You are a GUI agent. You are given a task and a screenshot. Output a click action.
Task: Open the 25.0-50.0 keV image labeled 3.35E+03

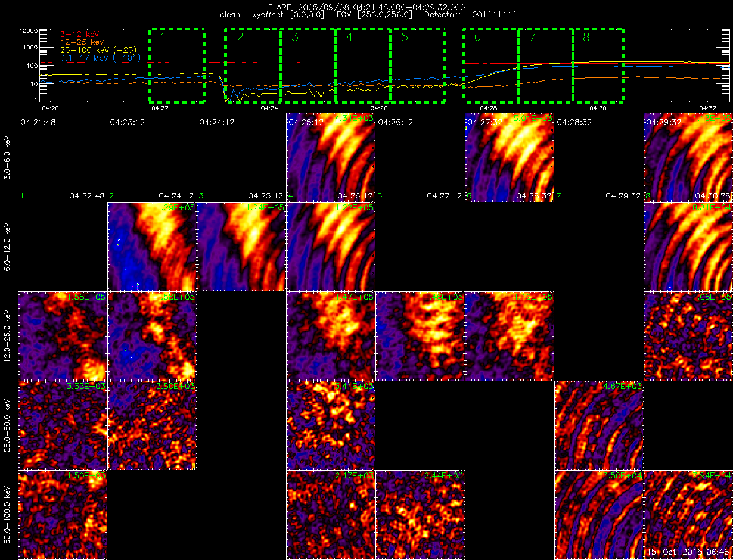[63, 425]
